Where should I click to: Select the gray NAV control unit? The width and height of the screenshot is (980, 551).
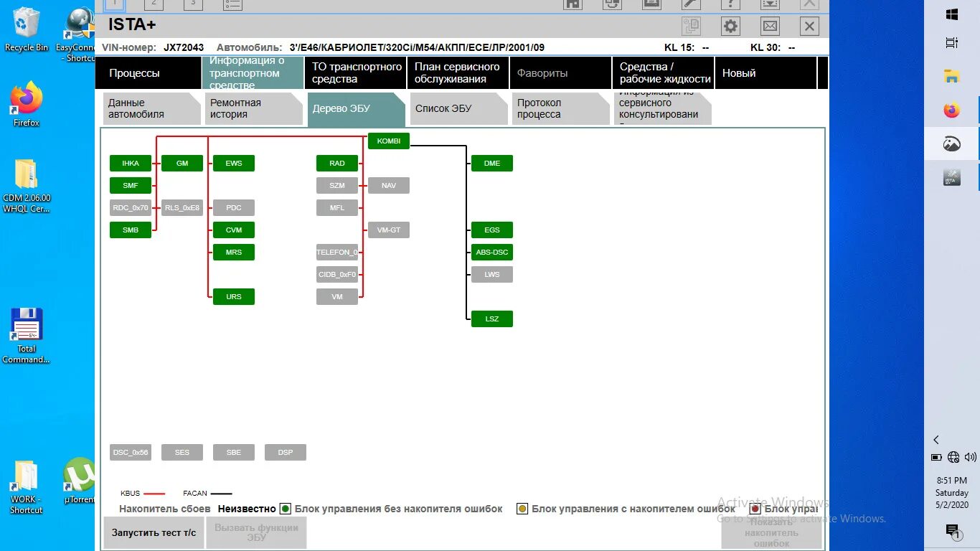(x=389, y=186)
